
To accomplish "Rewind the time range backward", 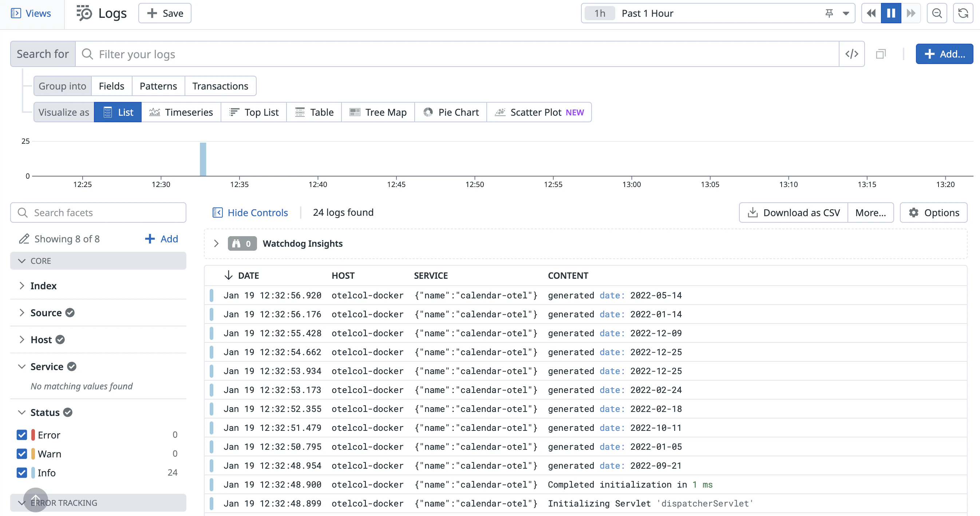I will [871, 13].
